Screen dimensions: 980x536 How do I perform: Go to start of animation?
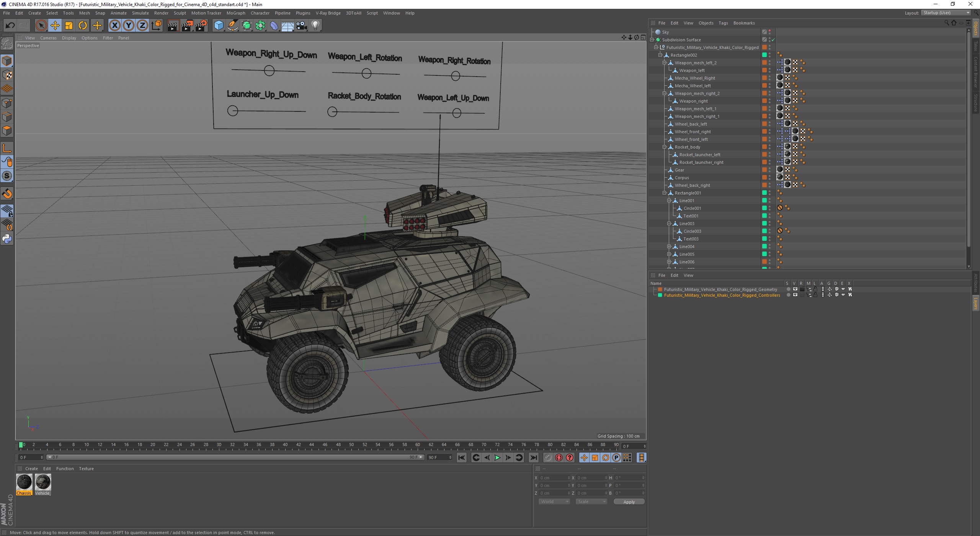point(462,458)
